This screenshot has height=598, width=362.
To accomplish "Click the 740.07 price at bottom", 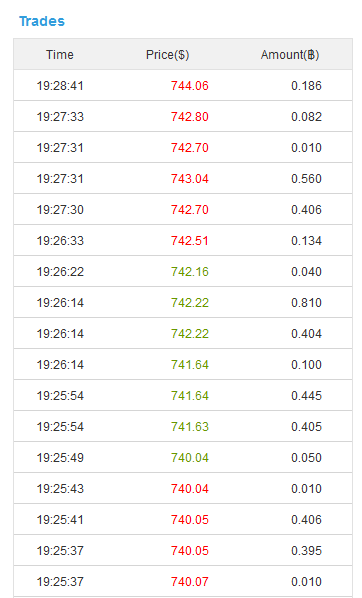I will pos(190,582).
